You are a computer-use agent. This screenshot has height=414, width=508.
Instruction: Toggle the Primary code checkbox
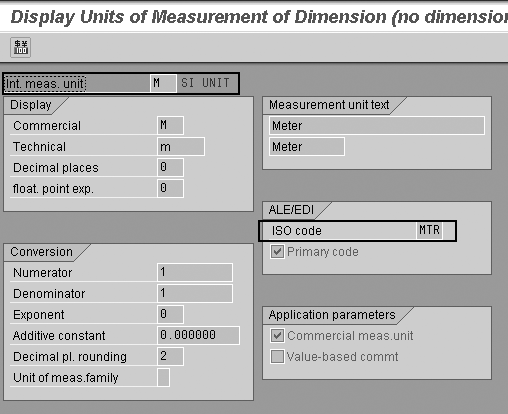(277, 252)
